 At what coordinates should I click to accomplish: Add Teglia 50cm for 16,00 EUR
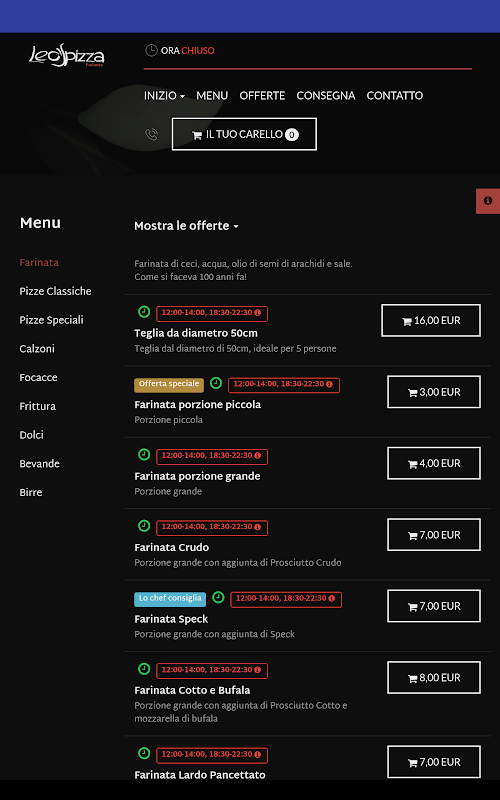tap(431, 320)
